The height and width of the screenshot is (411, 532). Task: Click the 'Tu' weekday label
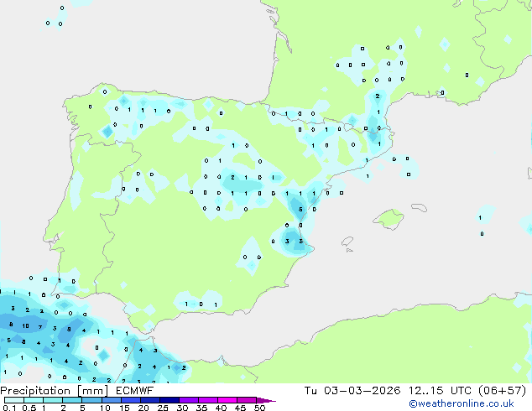point(310,391)
